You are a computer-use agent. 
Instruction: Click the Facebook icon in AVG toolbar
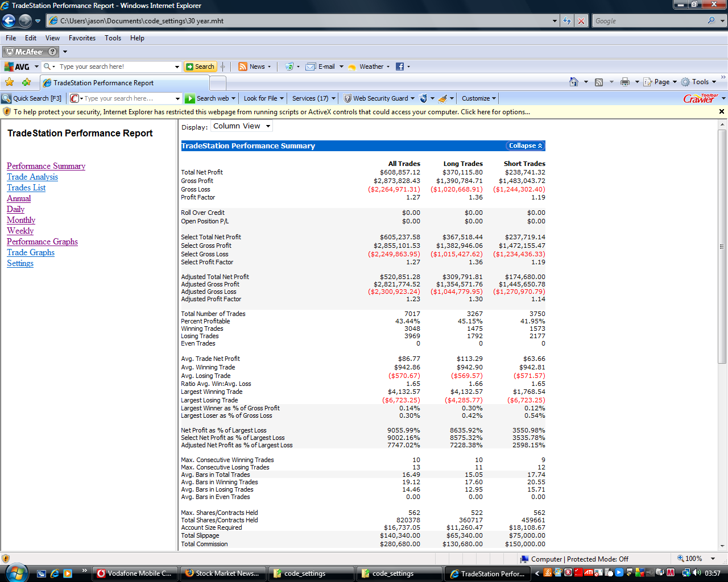pos(400,66)
